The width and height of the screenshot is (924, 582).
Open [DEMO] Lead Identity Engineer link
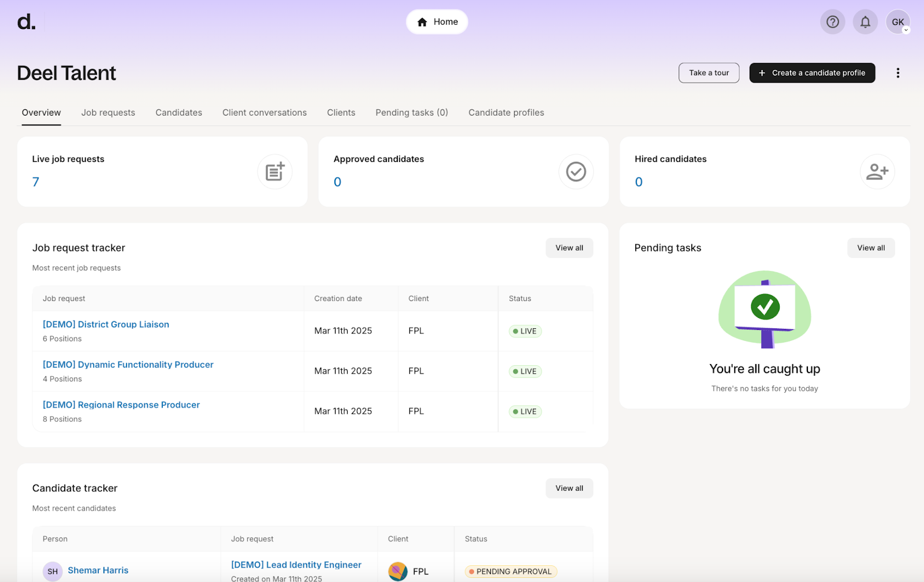(296, 565)
